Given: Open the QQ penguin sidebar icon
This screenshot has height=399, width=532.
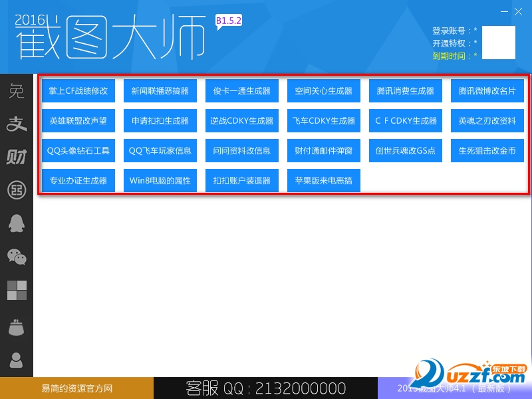Looking at the screenshot, I should pos(17,223).
